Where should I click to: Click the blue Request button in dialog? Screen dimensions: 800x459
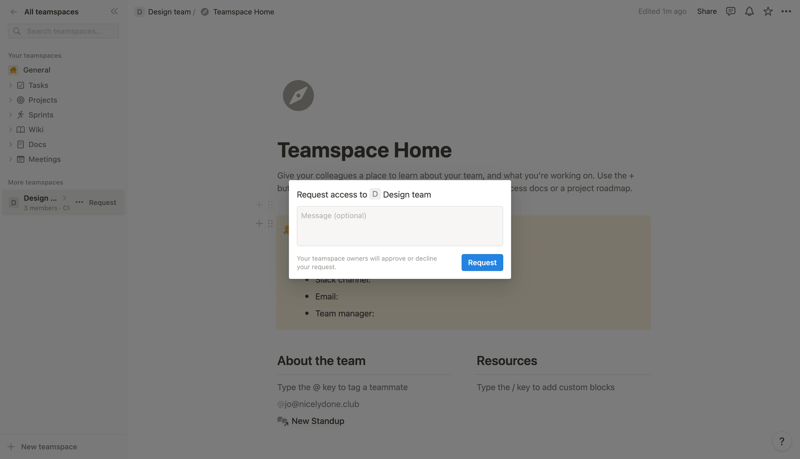click(482, 262)
